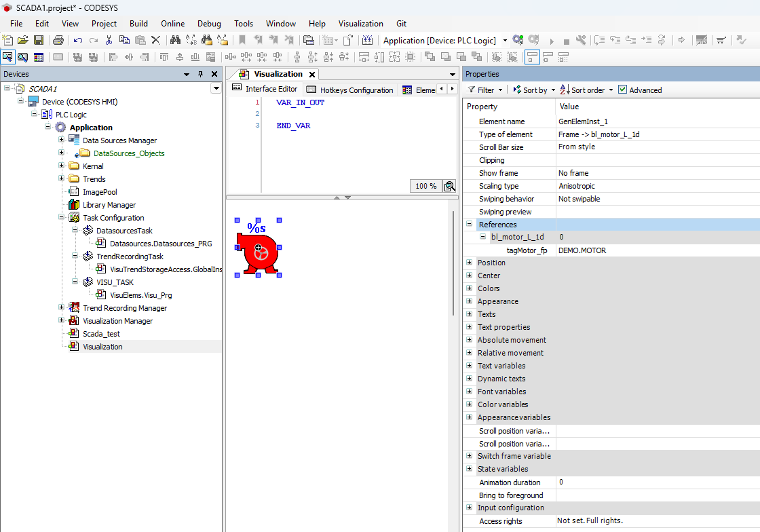Switch to the Hotkeys Configuration tab
This screenshot has height=532, width=760.
coord(349,90)
